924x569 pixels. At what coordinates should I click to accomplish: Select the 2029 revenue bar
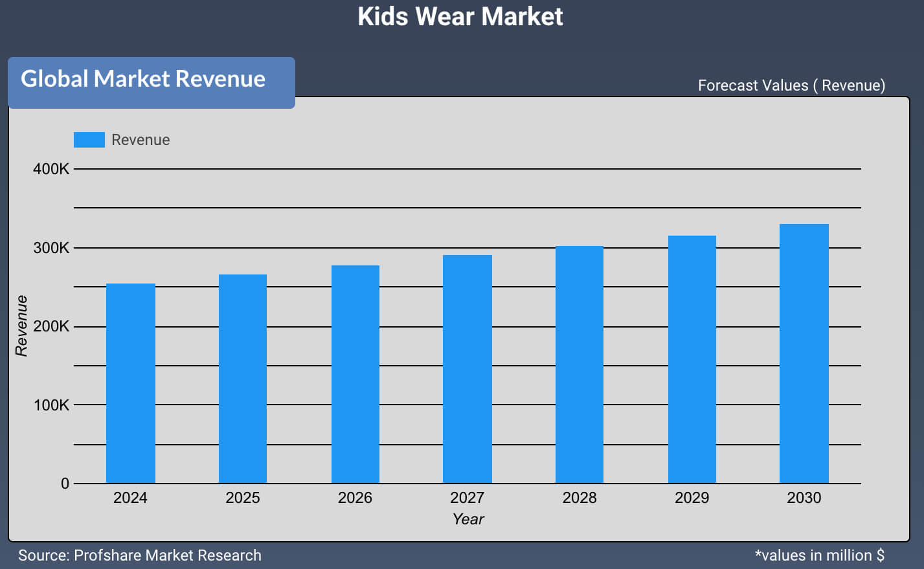(692, 359)
